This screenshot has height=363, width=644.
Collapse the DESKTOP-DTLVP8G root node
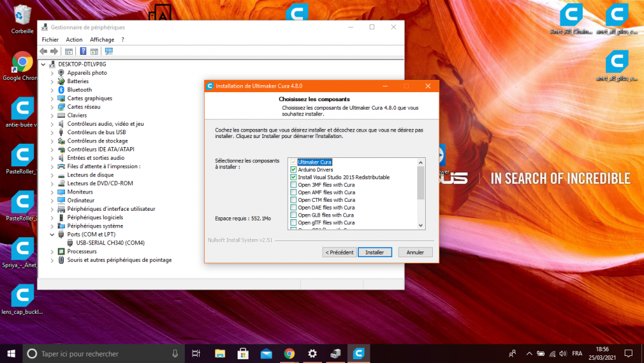[x=43, y=64]
